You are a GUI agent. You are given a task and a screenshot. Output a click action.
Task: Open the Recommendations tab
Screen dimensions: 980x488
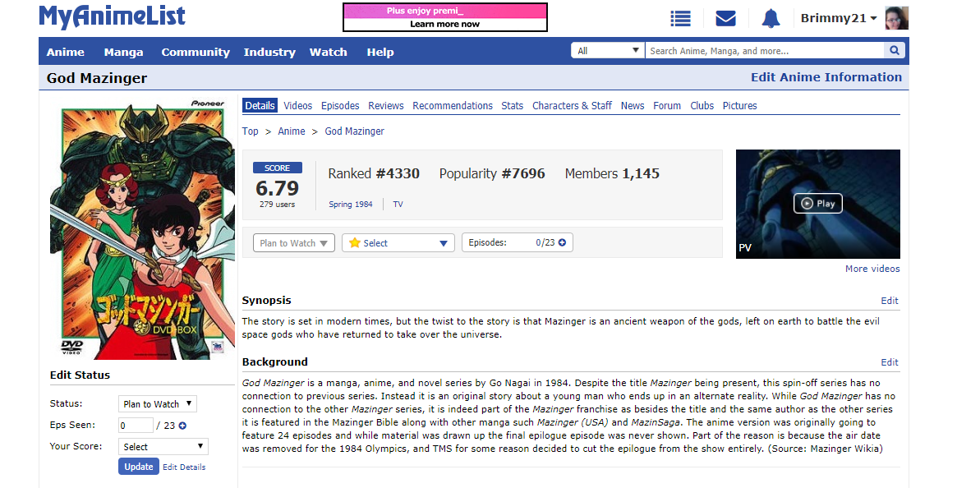(453, 106)
